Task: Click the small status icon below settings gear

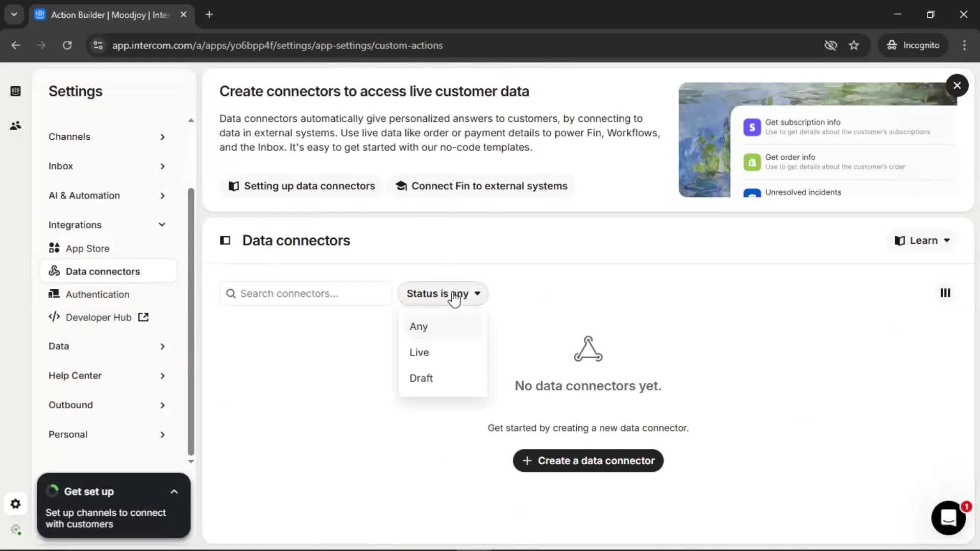Action: point(16,530)
